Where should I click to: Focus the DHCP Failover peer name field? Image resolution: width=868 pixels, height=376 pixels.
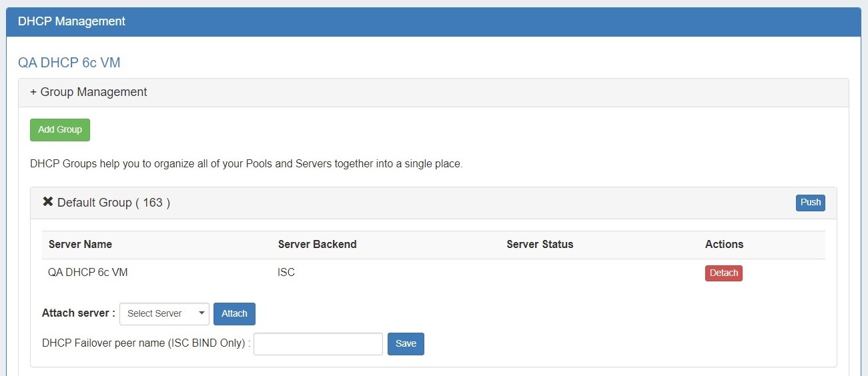click(318, 344)
